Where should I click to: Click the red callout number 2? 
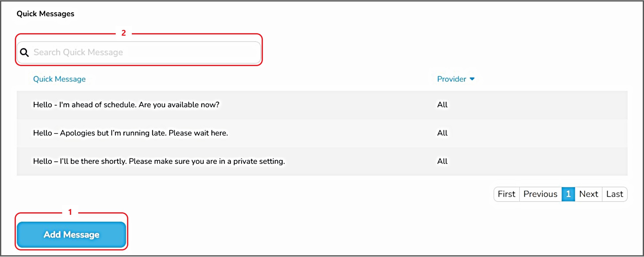point(124,33)
